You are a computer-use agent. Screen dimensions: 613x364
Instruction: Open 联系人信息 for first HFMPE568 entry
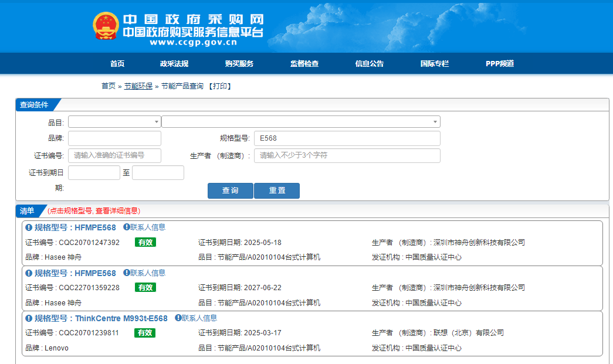coord(148,227)
